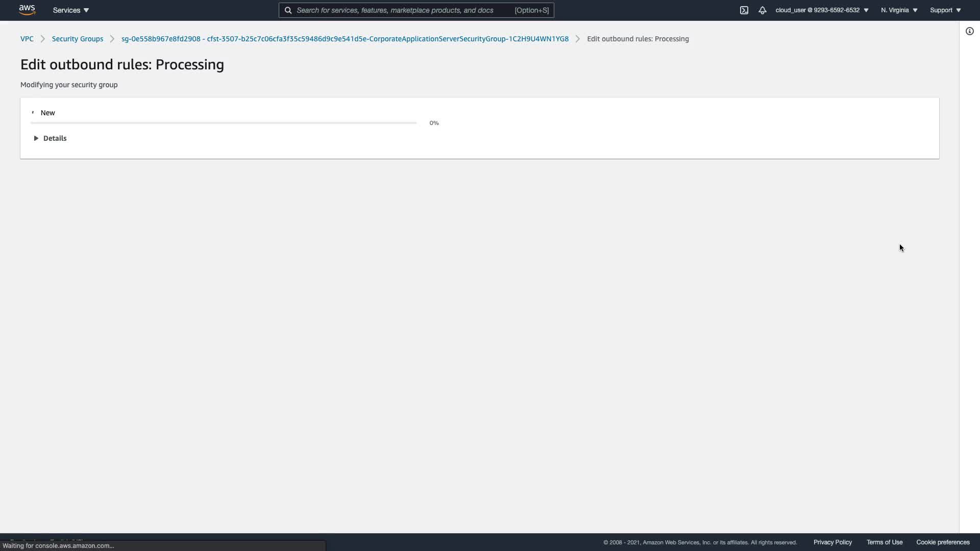Open Terms of Use link

[884, 542]
